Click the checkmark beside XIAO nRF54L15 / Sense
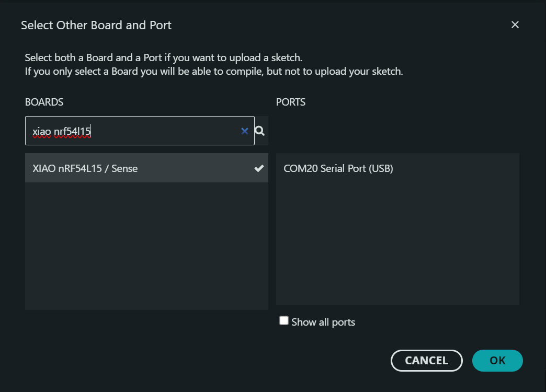 (x=259, y=168)
